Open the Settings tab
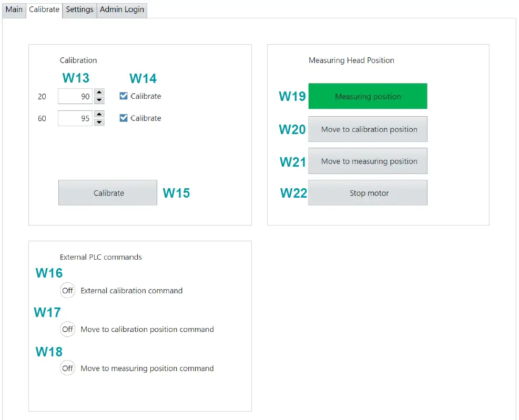This screenshot has height=420, width=519. pos(79,9)
